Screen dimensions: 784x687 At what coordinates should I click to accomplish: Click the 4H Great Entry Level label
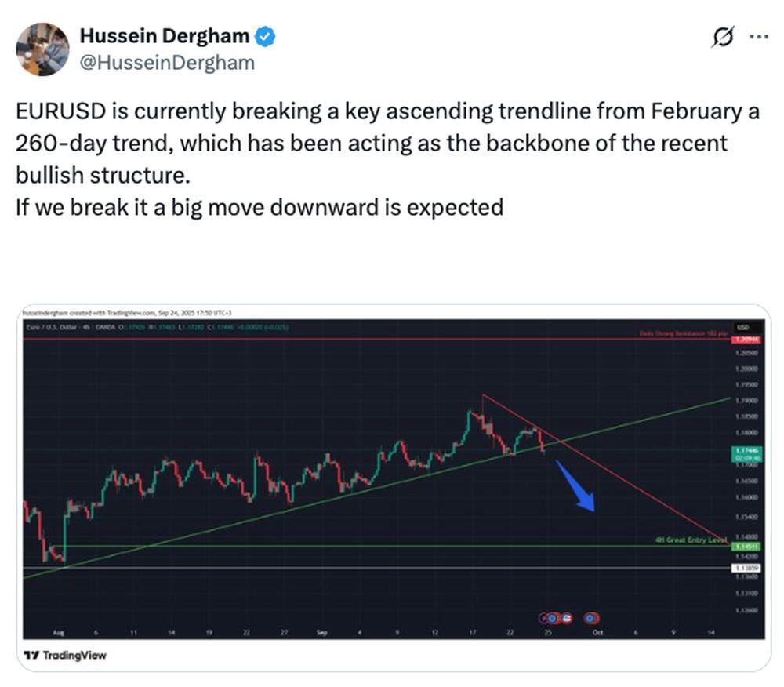[691, 540]
